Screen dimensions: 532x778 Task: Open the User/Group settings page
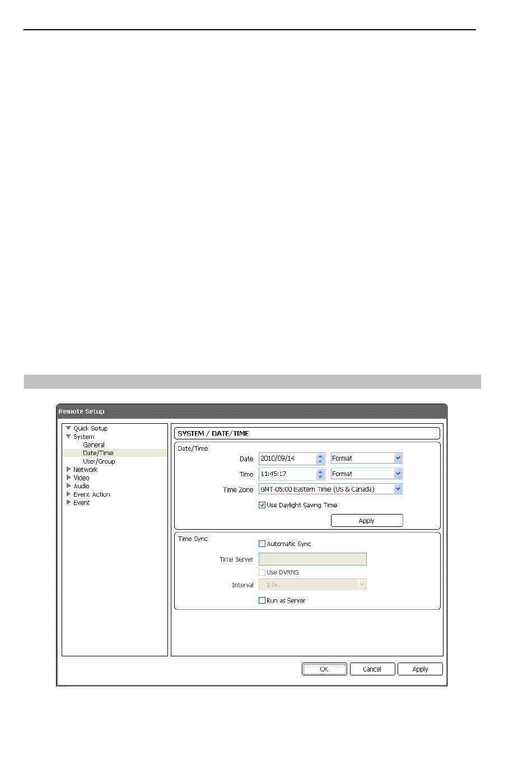pyautogui.click(x=99, y=461)
